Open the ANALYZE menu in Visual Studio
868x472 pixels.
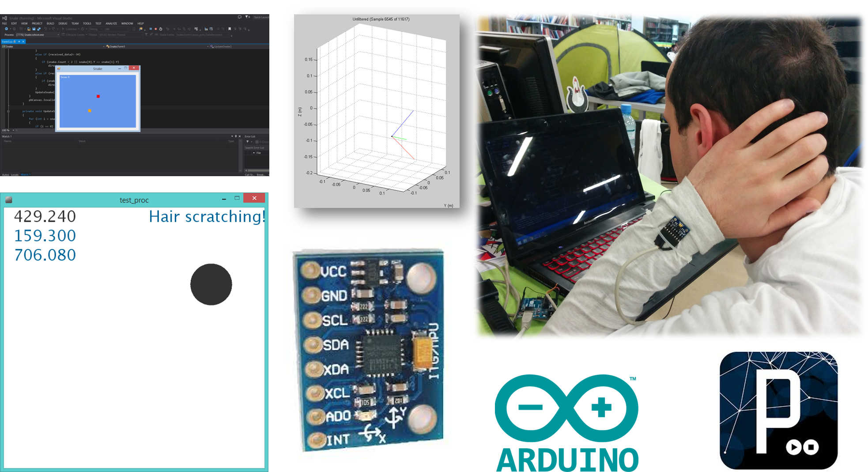tap(111, 23)
